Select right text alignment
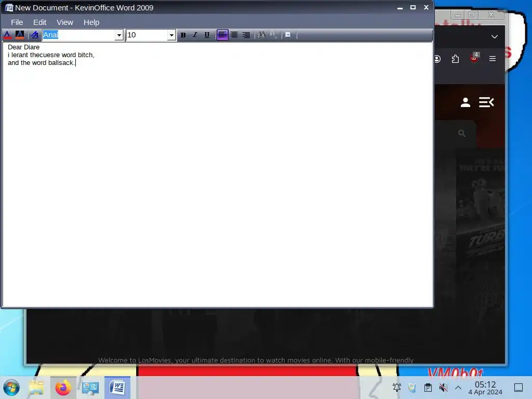Viewport: 532px width, 399px height. pos(246,35)
